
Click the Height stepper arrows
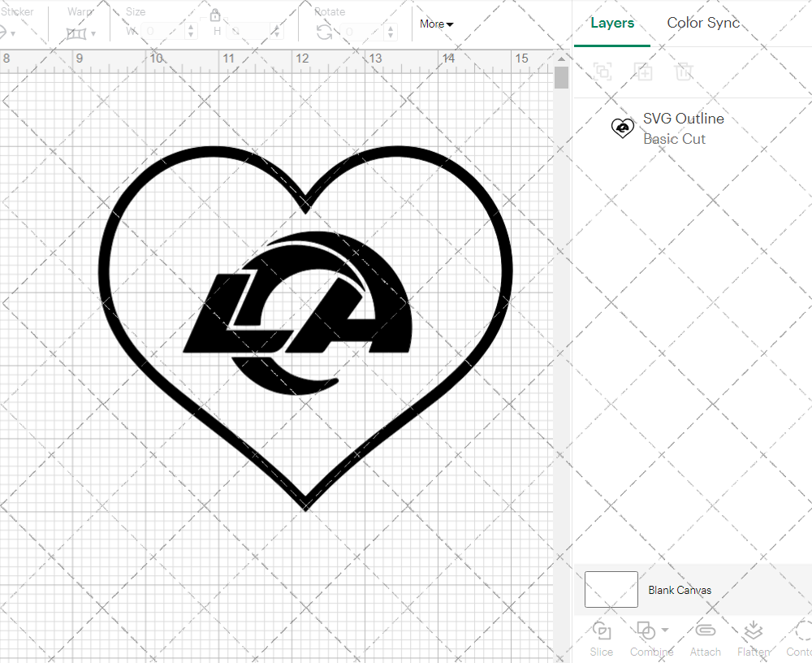coord(277,31)
